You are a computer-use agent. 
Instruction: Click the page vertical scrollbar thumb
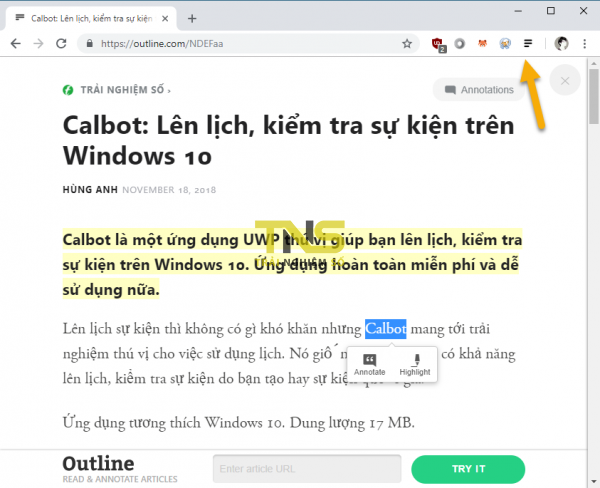pyautogui.click(x=593, y=96)
